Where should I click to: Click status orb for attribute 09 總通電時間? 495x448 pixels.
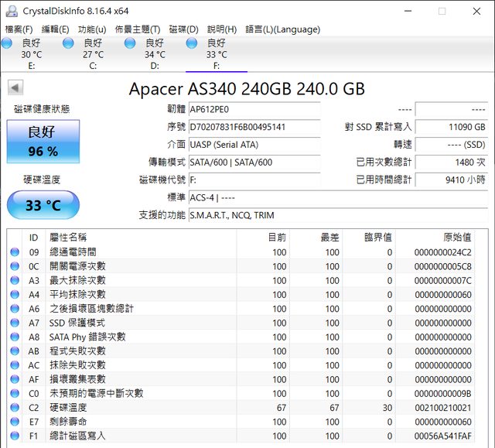pyautogui.click(x=15, y=252)
